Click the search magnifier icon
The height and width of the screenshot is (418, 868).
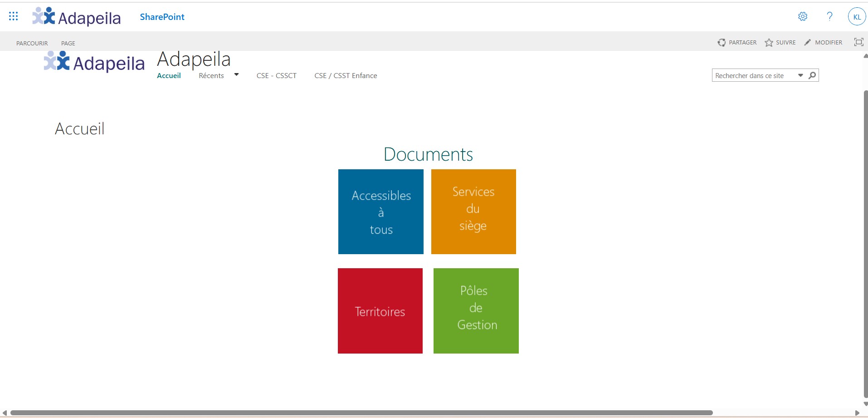(812, 75)
